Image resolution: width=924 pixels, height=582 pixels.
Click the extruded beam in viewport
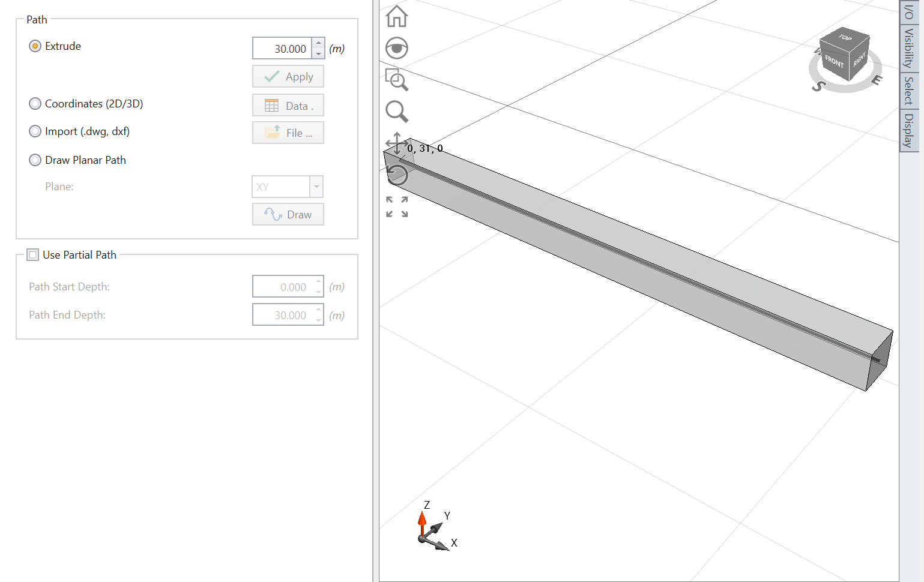[x=638, y=264]
